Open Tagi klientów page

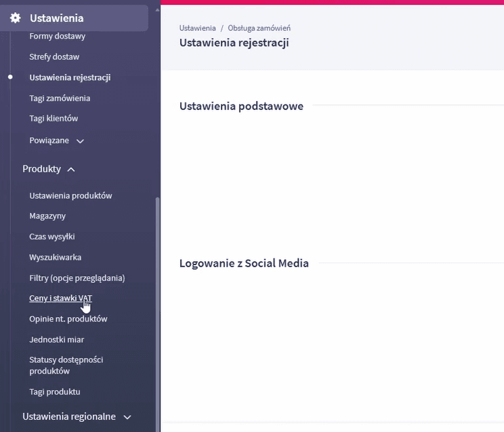point(54,118)
